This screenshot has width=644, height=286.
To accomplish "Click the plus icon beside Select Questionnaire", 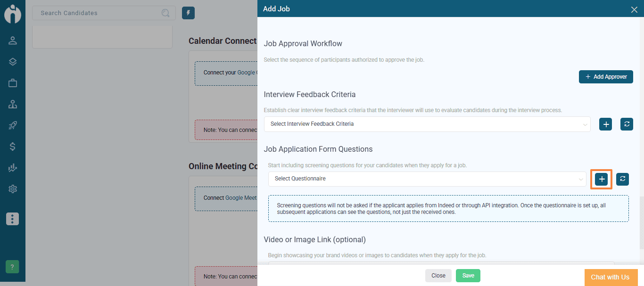I will [x=601, y=179].
